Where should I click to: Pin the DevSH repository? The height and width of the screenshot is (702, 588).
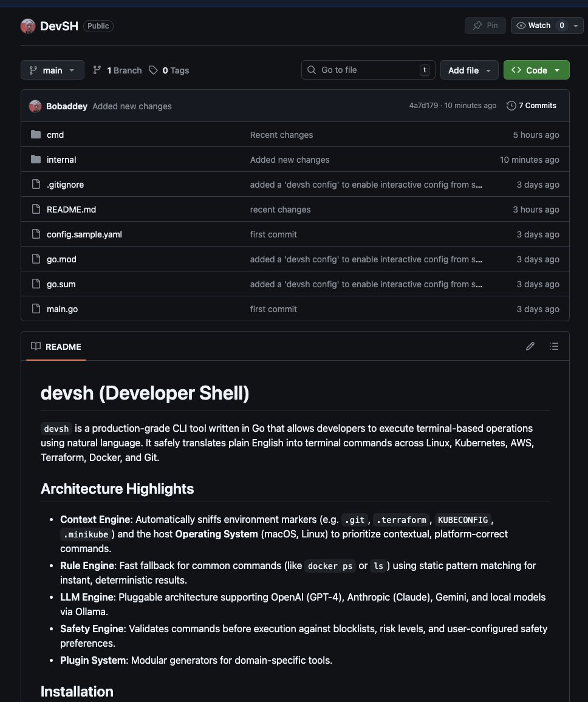485,26
